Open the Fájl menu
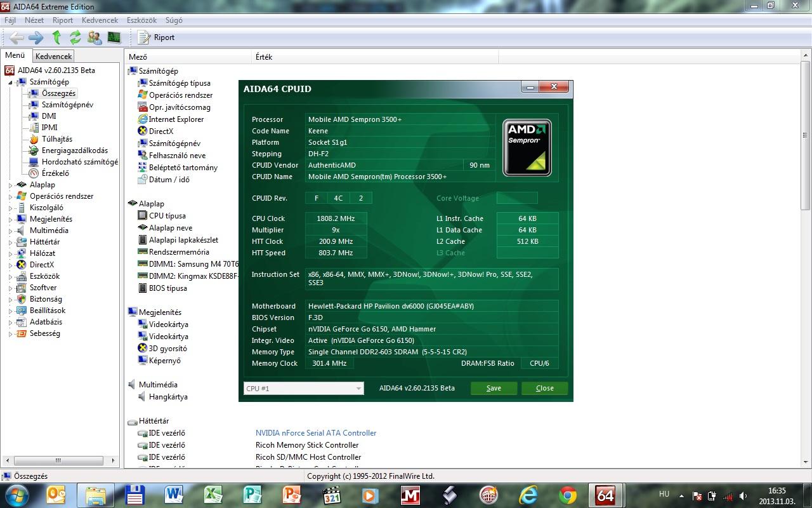This screenshot has height=508, width=812. (x=10, y=20)
